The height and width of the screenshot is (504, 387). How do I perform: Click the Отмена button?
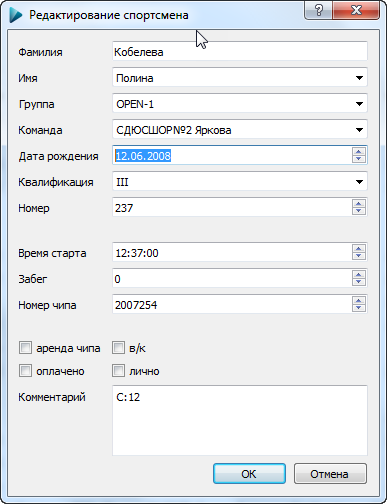(330, 473)
